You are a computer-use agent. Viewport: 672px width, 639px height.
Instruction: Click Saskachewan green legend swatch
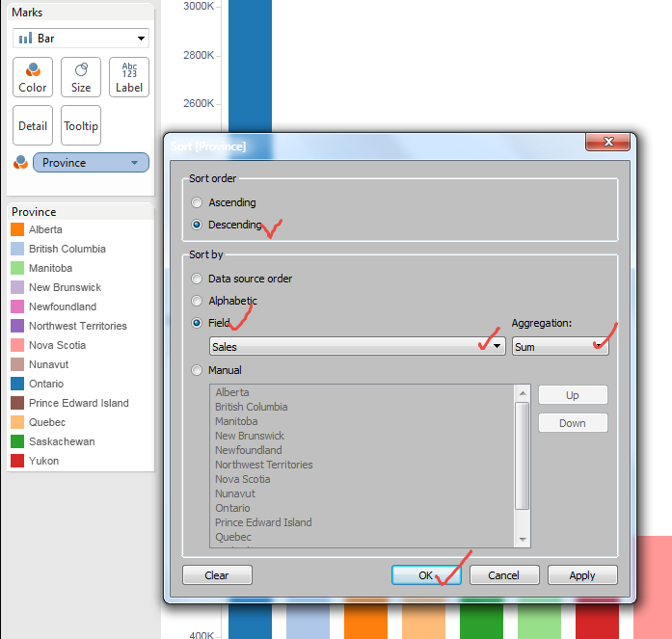[17, 441]
